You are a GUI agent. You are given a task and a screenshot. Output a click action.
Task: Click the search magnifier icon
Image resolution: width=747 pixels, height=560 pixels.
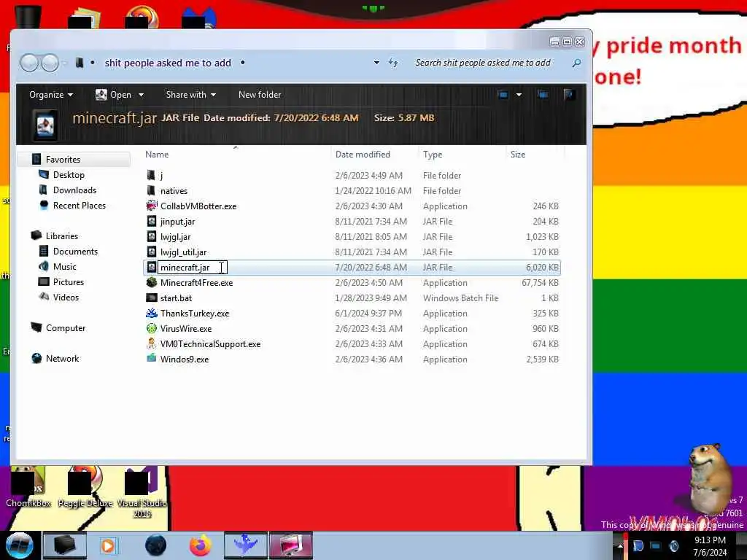coord(576,63)
